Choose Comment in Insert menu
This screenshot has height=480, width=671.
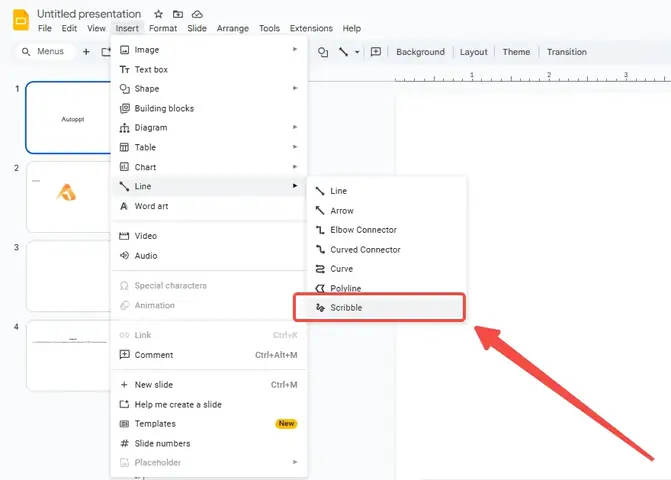[208, 355]
